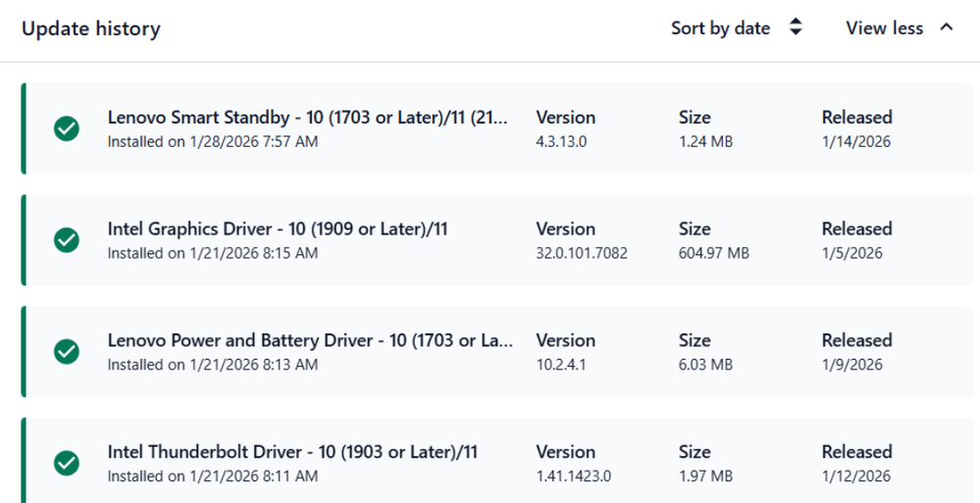Click green checkmark icon for Intel Graphics Driver
This screenshot has width=980, height=503.
coord(67,240)
